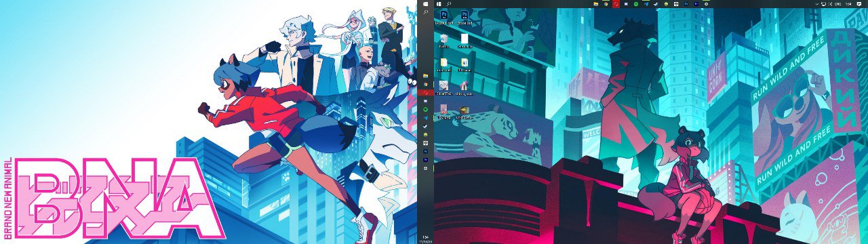Open Search from the top taskbar
This screenshot has height=244, width=868.
[449, 4]
